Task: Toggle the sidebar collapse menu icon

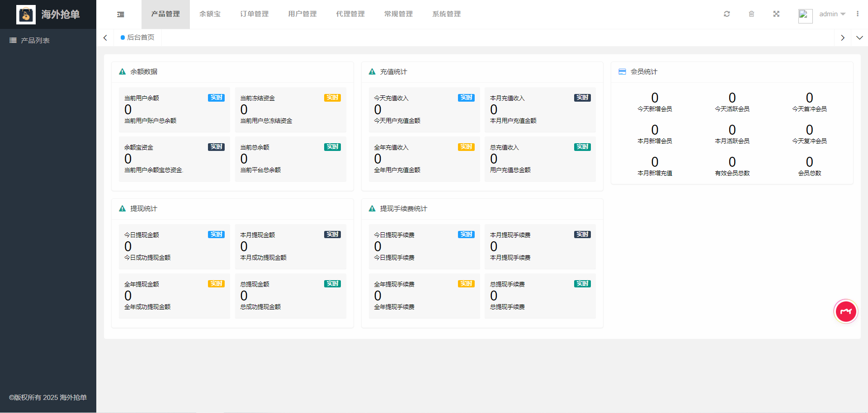Action: (x=121, y=14)
